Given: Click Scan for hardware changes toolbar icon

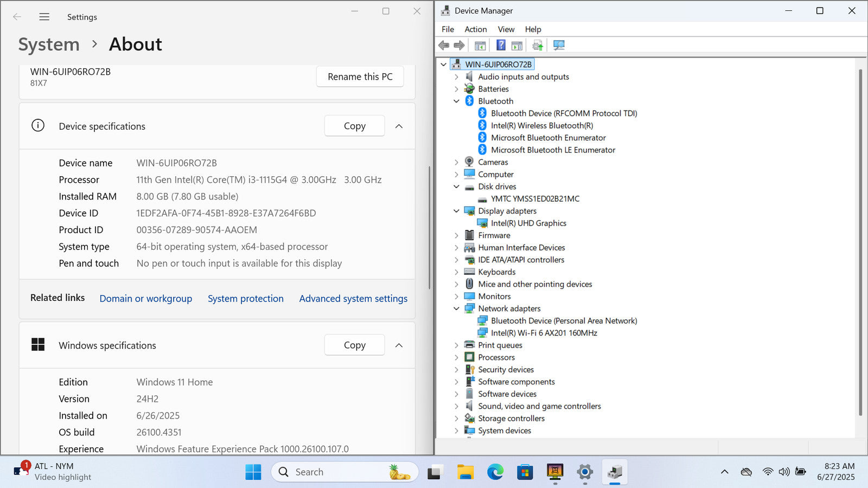Looking at the screenshot, I should coord(559,45).
